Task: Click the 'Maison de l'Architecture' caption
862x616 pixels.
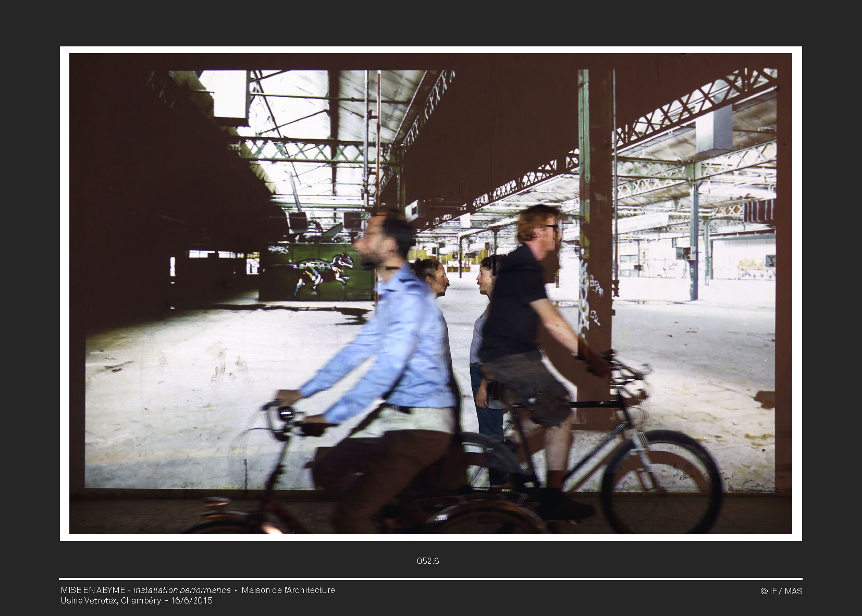Action: pyautogui.click(x=288, y=590)
